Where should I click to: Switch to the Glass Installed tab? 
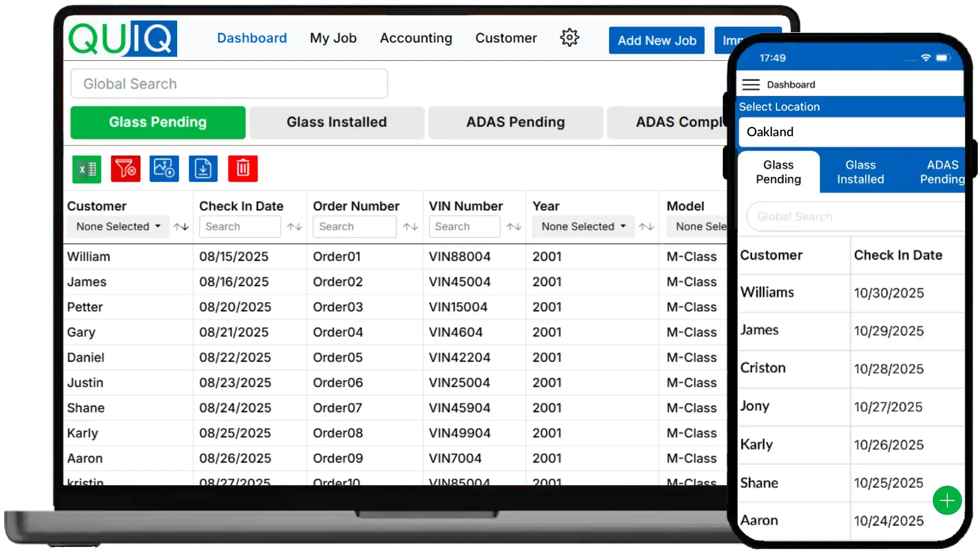337,122
